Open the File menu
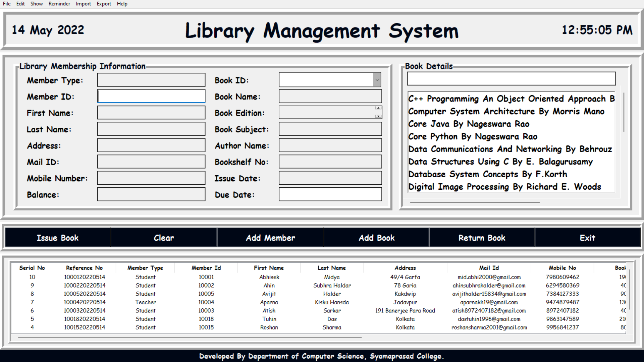 7,4
